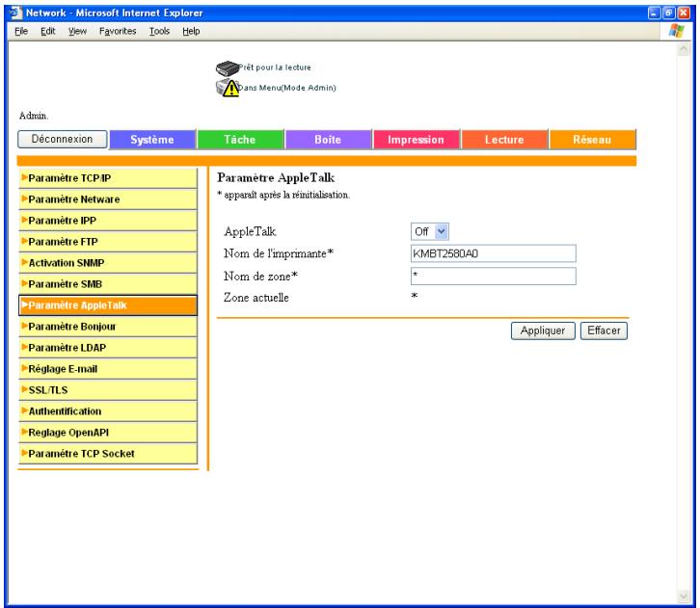This screenshot has width=700, height=608.
Task: Open Paramètre TCP/IP in sidebar
Action: [108, 178]
